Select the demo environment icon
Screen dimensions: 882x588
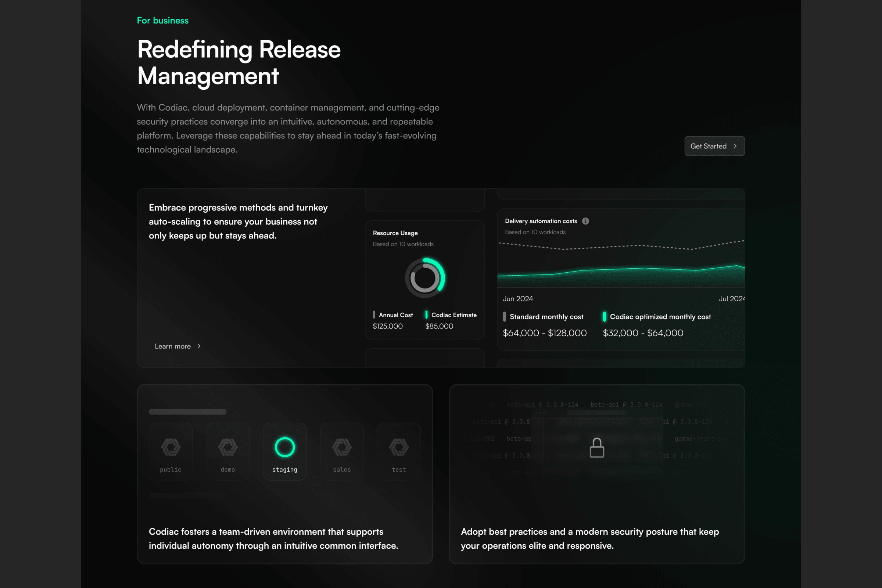pos(227,447)
